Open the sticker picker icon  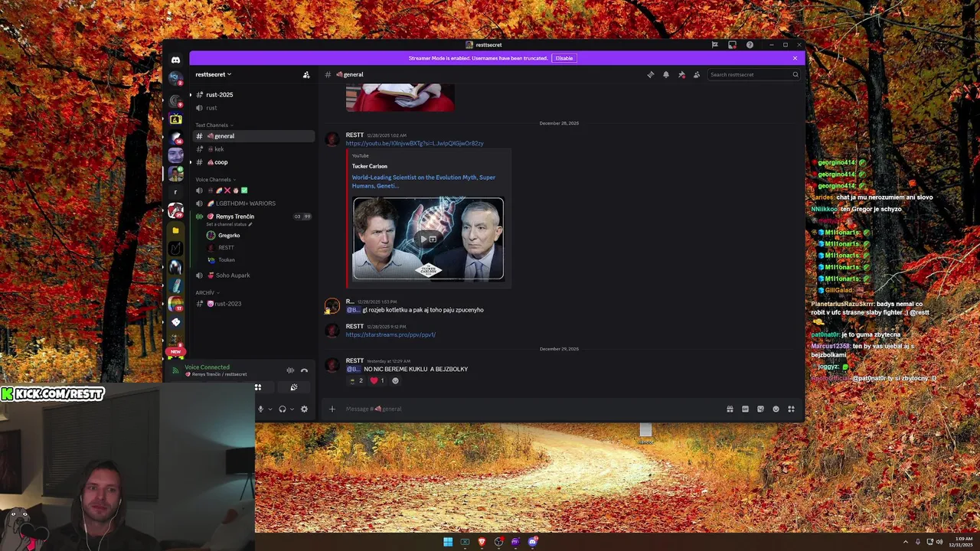(x=760, y=409)
